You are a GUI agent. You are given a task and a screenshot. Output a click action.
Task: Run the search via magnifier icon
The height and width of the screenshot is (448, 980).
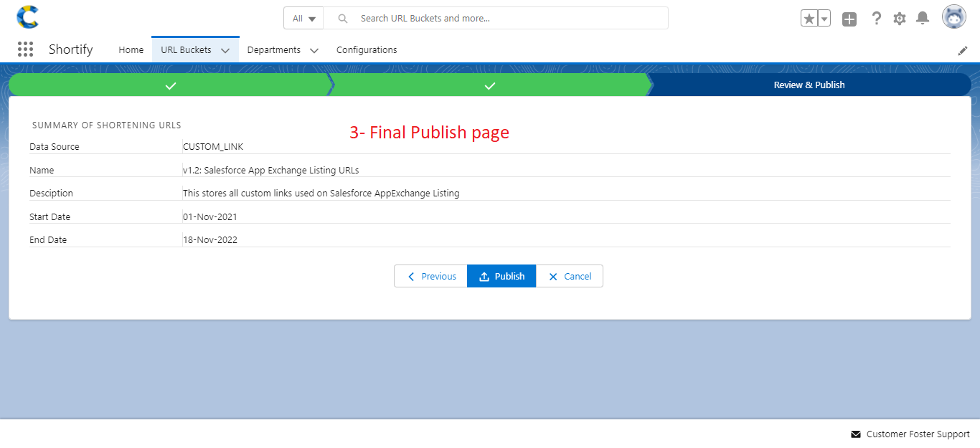click(x=342, y=18)
